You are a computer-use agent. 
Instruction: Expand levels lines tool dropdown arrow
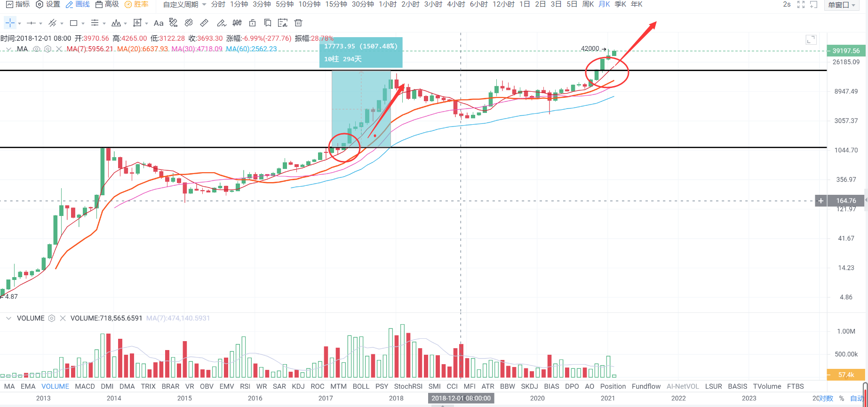coord(104,24)
